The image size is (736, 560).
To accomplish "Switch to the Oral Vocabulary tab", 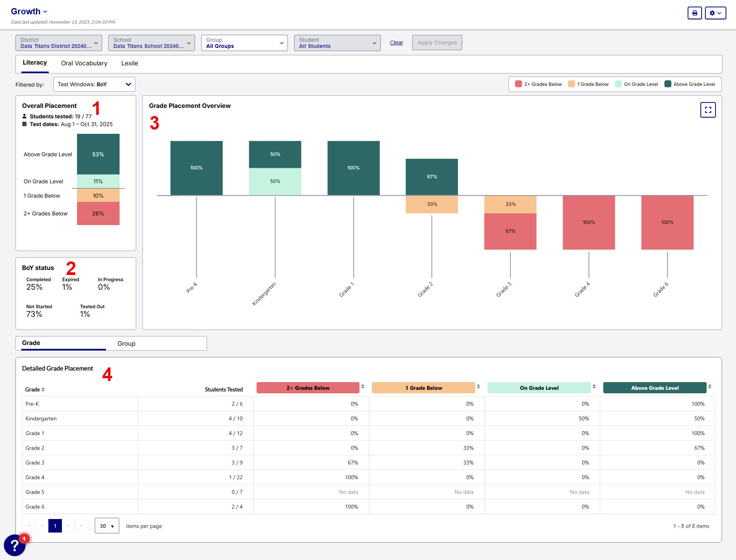I will [84, 63].
